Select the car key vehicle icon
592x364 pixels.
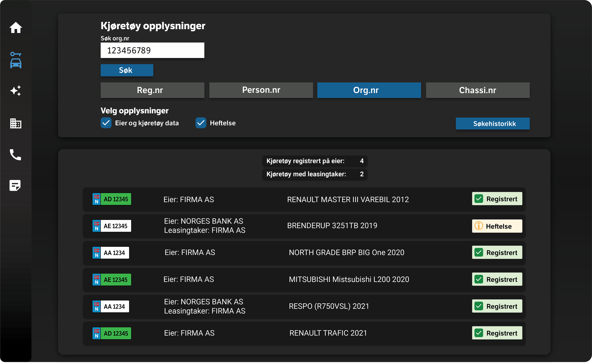(x=16, y=60)
